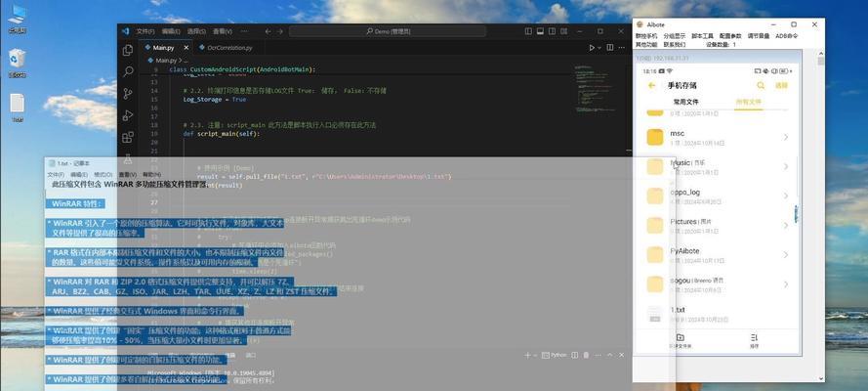868x391 pixels.
Task: Open the Test file on desktop
Action: (x=18, y=108)
